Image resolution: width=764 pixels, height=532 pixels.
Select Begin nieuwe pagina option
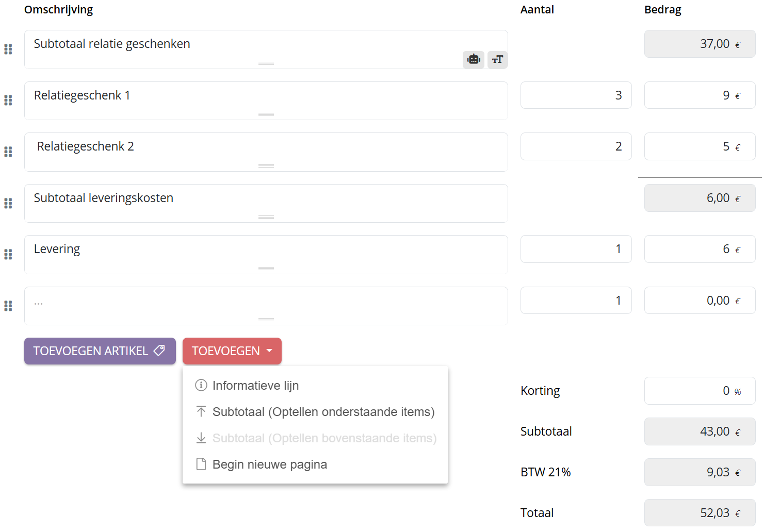pyautogui.click(x=269, y=464)
